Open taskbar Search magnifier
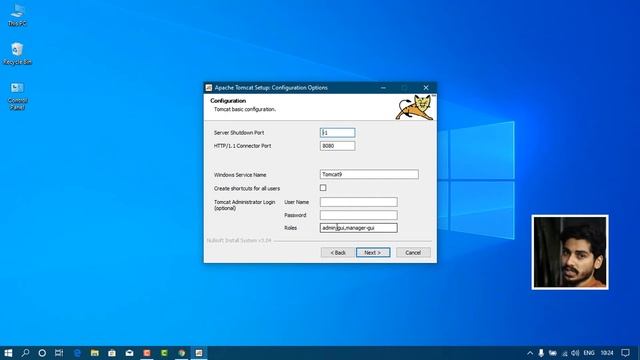The image size is (640, 360). point(25,353)
